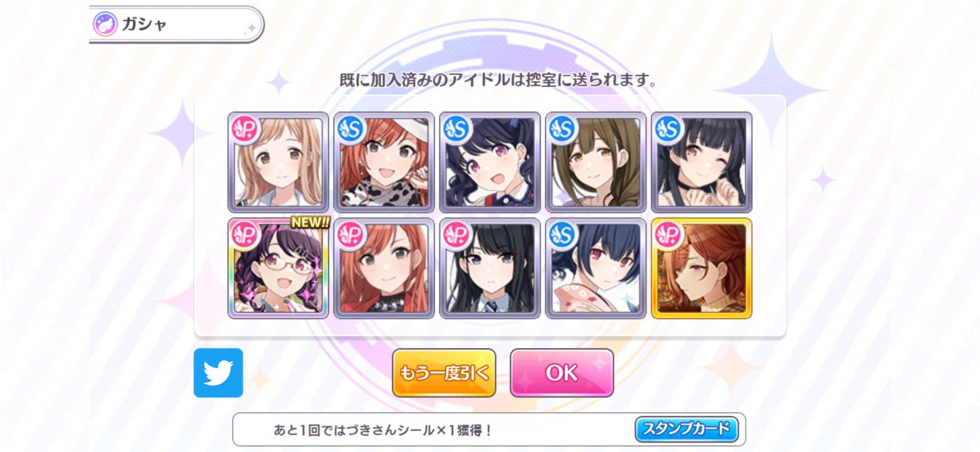Click the P badge on the gold card

click(x=668, y=235)
